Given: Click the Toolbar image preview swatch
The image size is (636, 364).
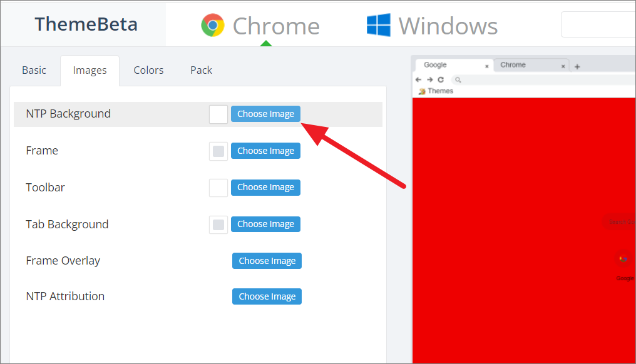Looking at the screenshot, I should pos(218,188).
